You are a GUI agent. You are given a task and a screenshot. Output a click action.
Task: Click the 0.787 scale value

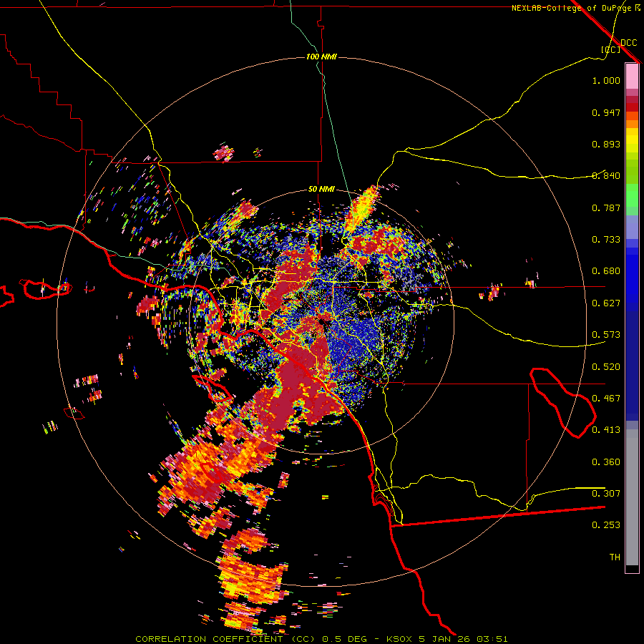point(606,208)
